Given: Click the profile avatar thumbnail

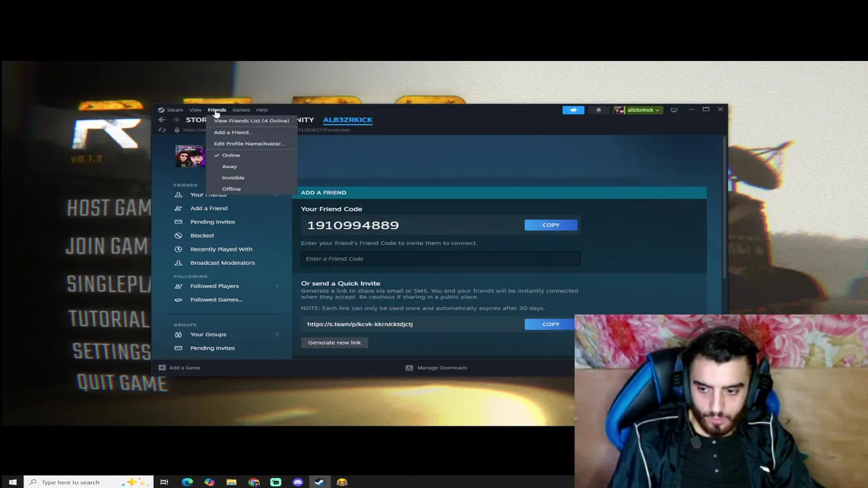Looking at the screenshot, I should 190,157.
